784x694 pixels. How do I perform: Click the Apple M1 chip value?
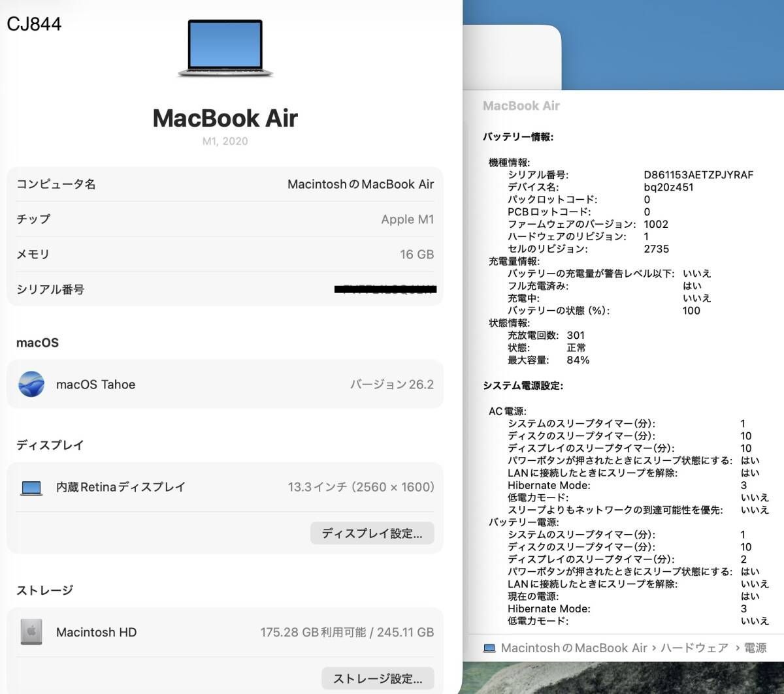408,219
